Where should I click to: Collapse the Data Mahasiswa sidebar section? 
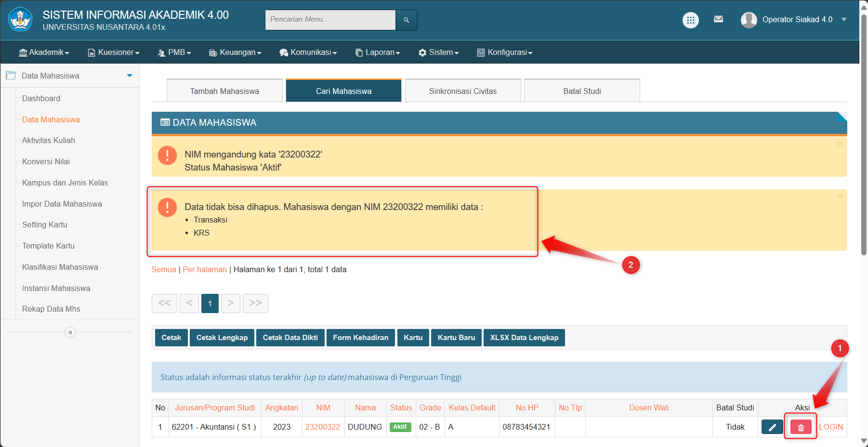point(129,76)
